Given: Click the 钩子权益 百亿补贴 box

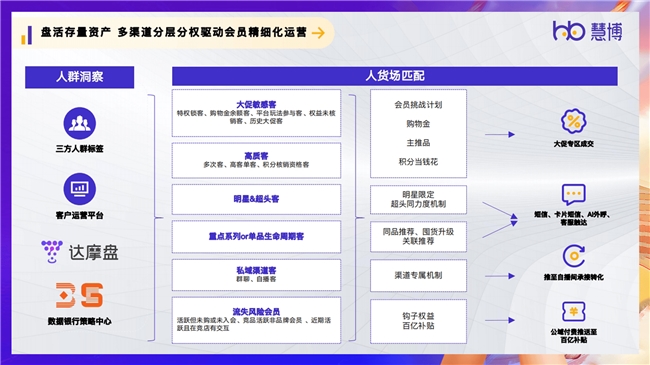Looking at the screenshot, I should click(x=418, y=321).
